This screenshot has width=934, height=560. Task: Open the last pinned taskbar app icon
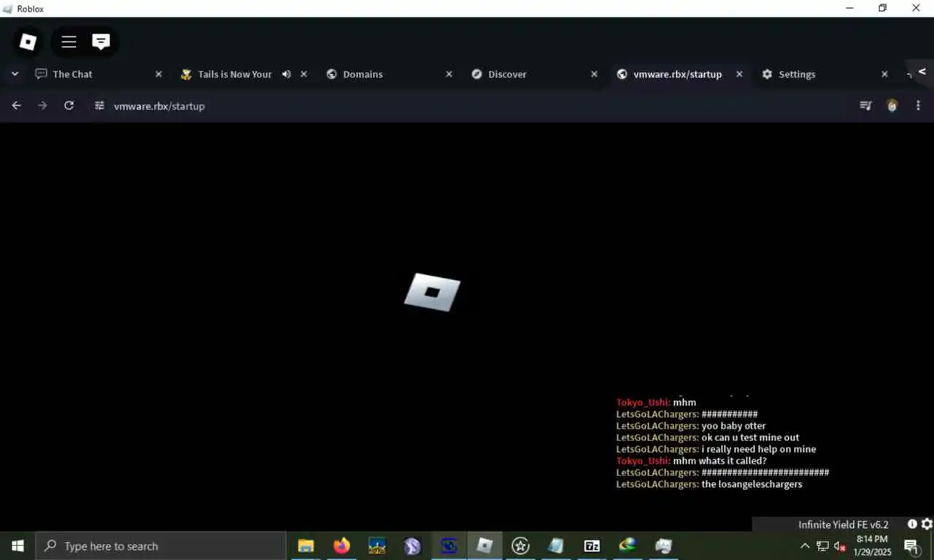tap(663, 545)
